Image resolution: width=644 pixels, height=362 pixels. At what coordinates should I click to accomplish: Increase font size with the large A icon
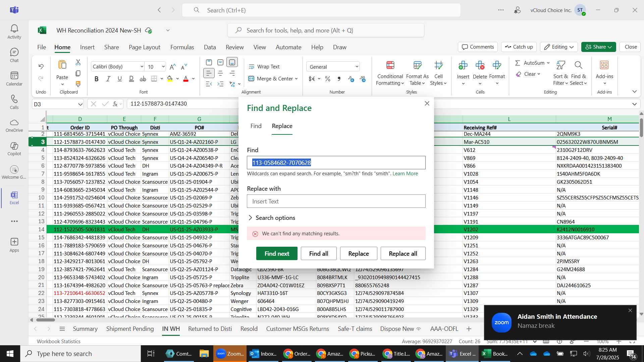(x=173, y=67)
